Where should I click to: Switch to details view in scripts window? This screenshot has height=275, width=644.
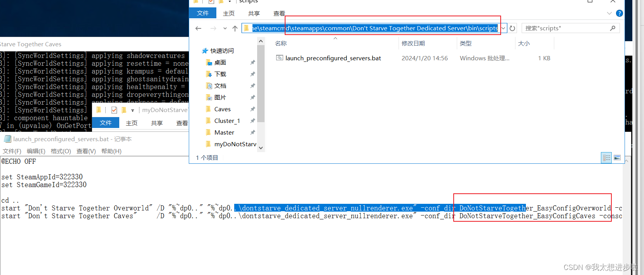click(x=606, y=158)
